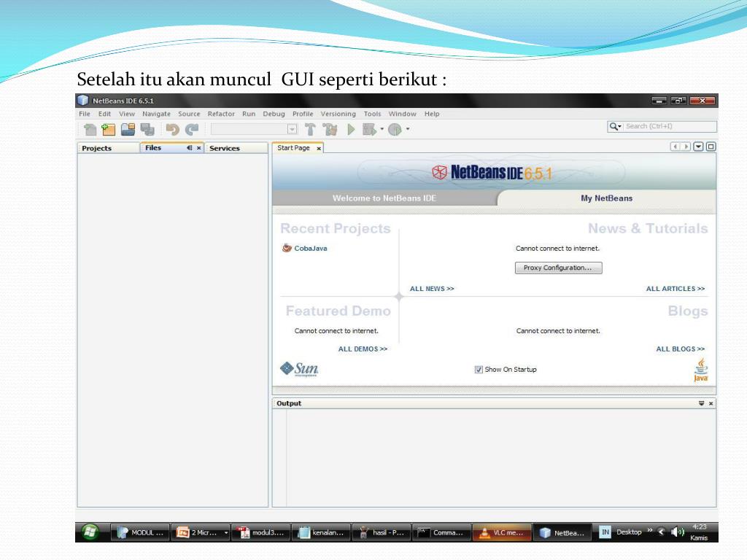Image resolution: width=747 pixels, height=560 pixels.
Task: Close the Output panel
Action: click(711, 404)
